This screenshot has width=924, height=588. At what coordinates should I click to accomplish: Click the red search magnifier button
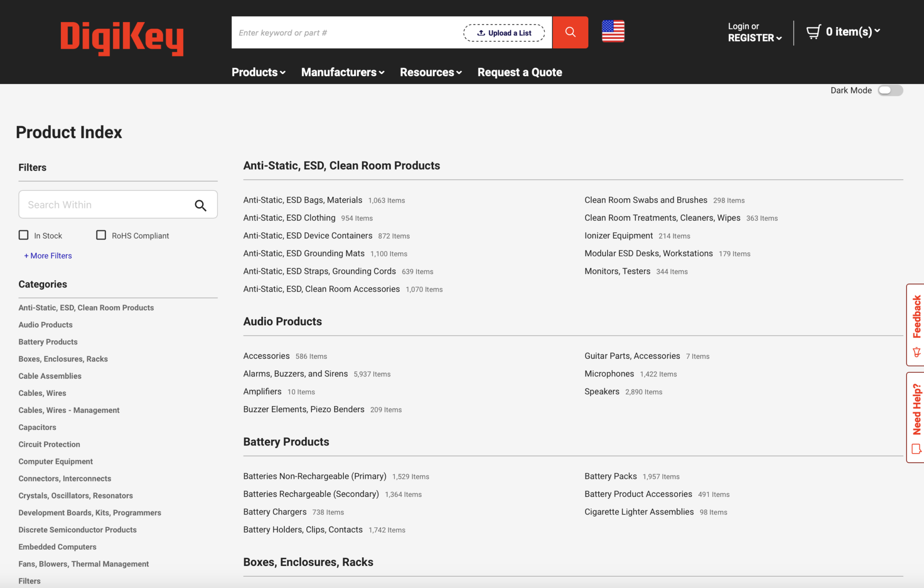[x=570, y=32]
